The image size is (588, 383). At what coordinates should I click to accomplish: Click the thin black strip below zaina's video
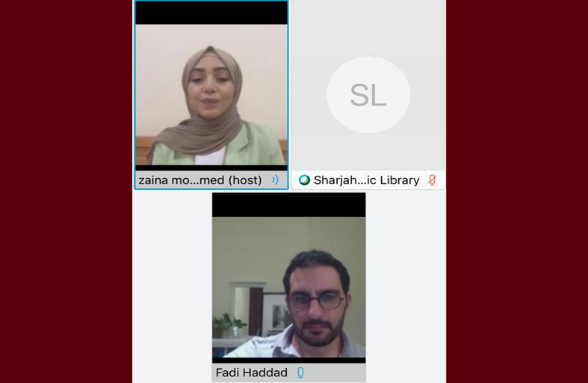pos(211,168)
